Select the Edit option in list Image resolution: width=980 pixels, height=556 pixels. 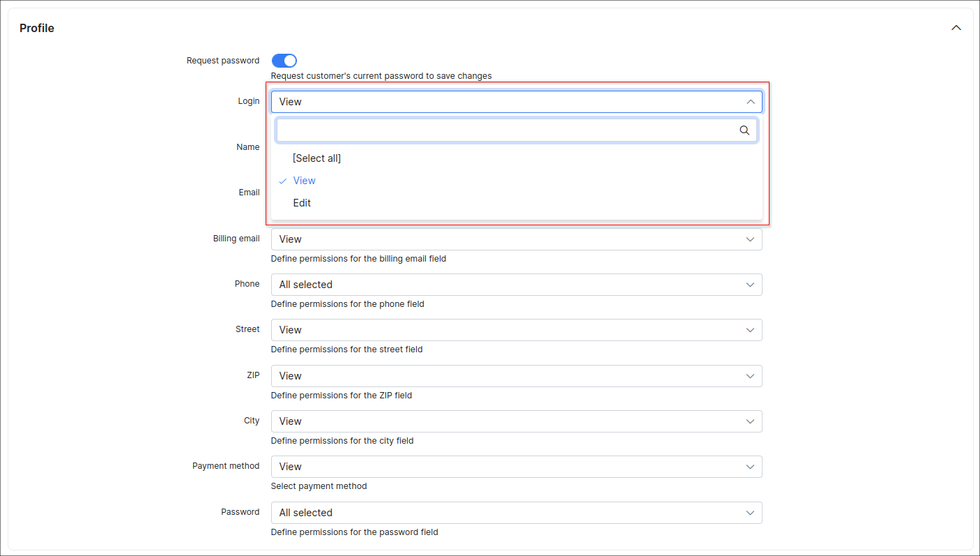[x=302, y=203]
